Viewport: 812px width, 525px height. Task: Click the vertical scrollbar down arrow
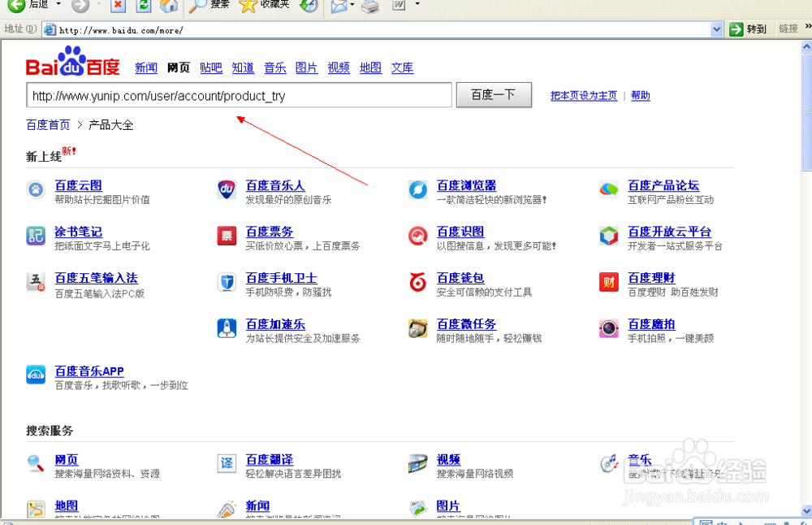(806, 510)
